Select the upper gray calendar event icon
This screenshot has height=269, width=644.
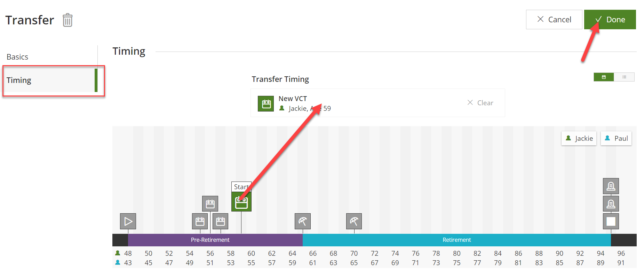point(210,204)
